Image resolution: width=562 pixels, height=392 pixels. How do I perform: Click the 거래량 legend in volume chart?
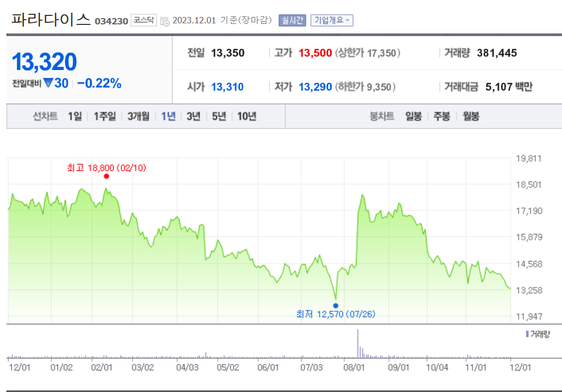click(538, 334)
